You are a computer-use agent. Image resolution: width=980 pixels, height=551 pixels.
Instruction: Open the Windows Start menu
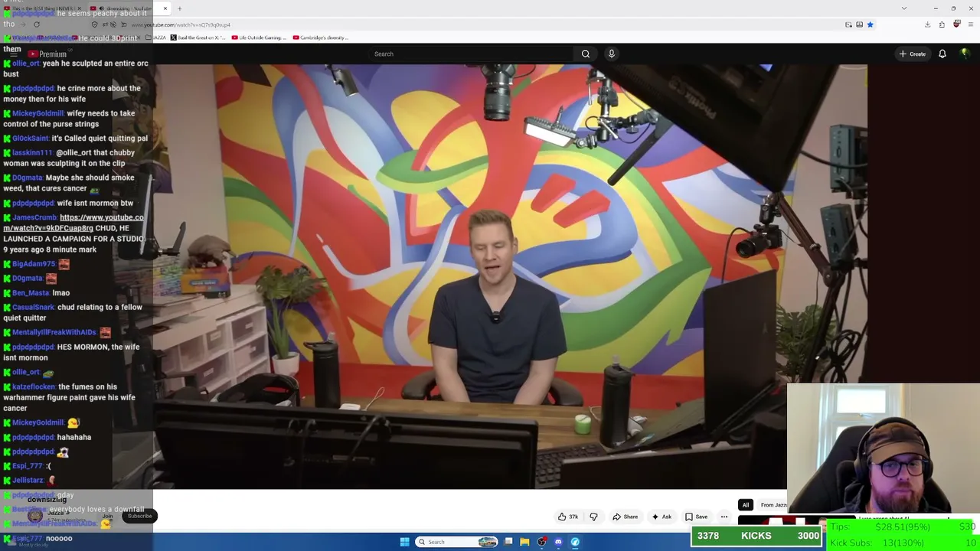point(404,542)
